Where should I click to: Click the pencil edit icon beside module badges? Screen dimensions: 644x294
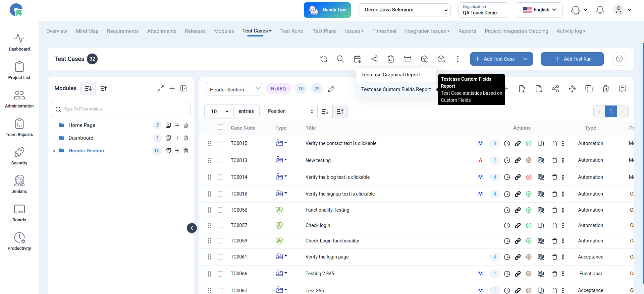331,89
